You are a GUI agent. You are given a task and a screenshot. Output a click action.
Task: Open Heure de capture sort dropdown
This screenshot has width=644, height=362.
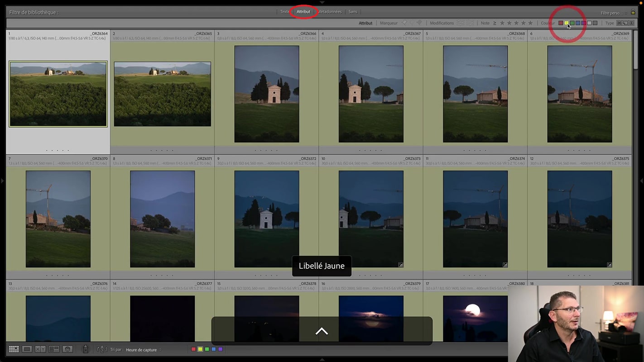coord(143,350)
